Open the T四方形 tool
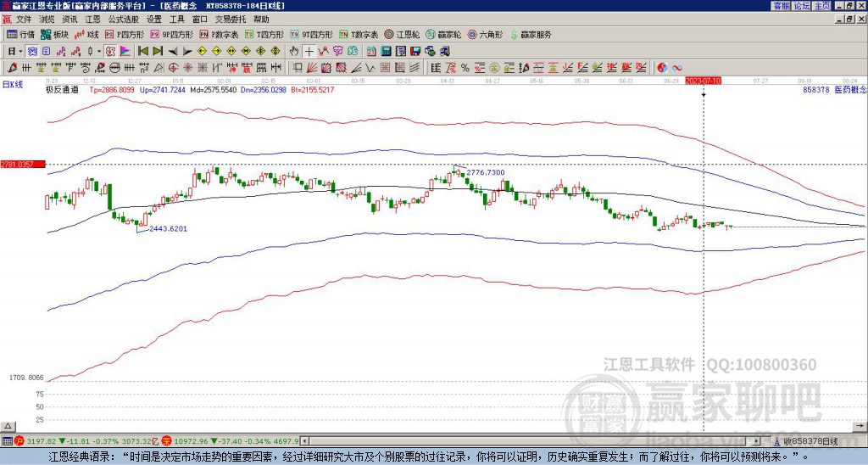 tap(264, 34)
